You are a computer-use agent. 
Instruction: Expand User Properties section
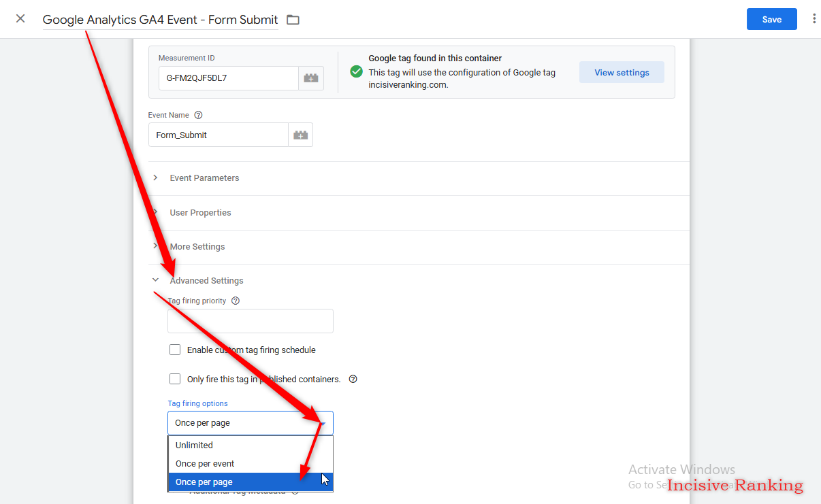click(x=419, y=213)
